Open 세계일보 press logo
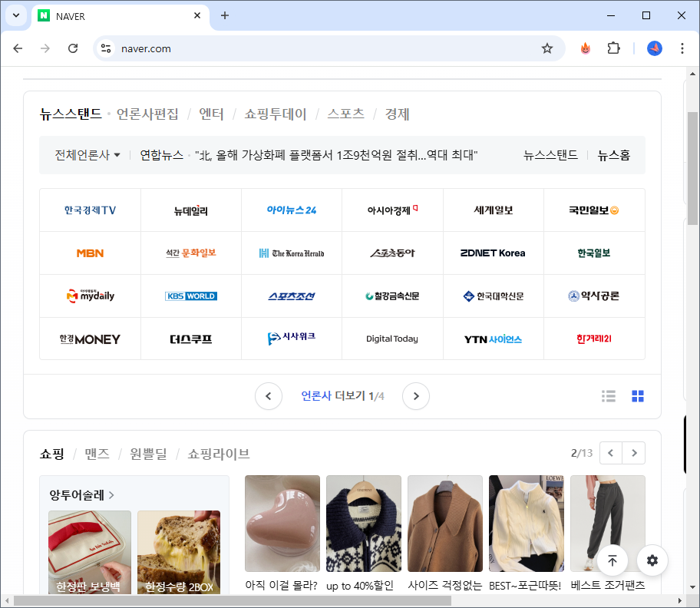 pyautogui.click(x=494, y=210)
